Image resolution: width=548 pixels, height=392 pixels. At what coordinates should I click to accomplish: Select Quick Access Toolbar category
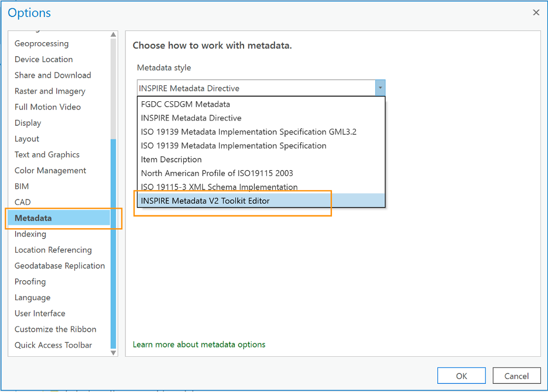coord(53,345)
